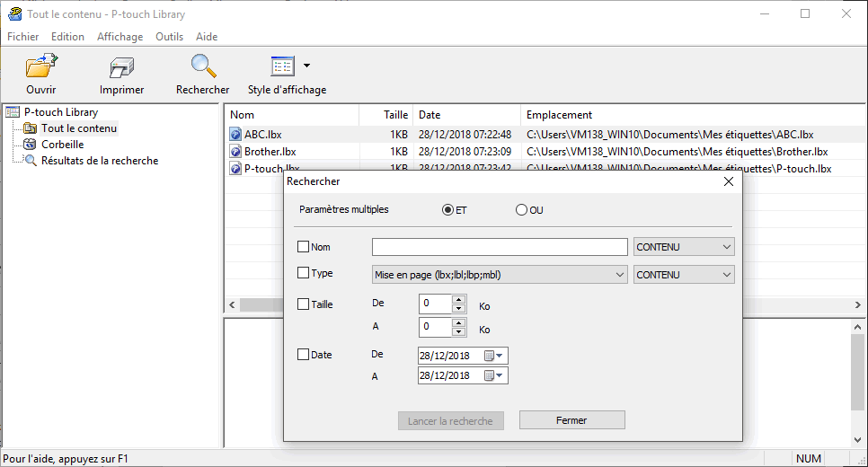
Task: Select the OU radio button
Action: click(521, 210)
